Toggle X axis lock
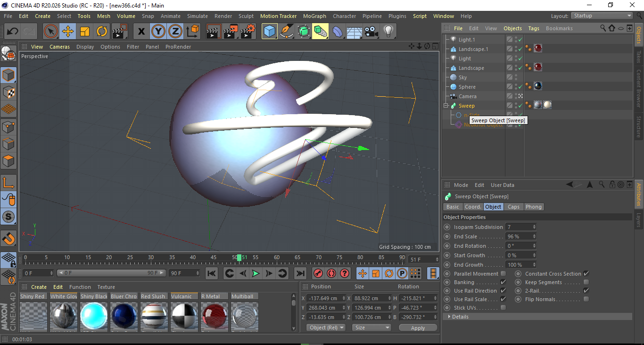This screenshot has height=345, width=644. pyautogui.click(x=141, y=32)
